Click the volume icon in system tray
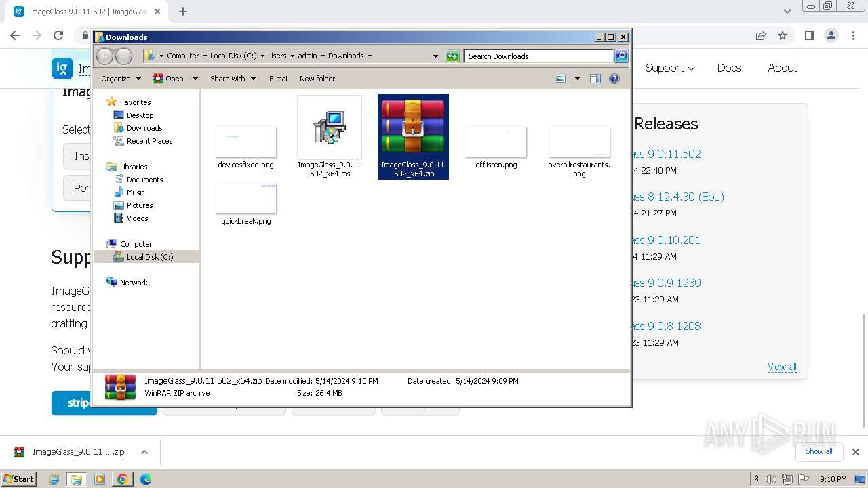868x488 pixels. pyautogui.click(x=771, y=479)
